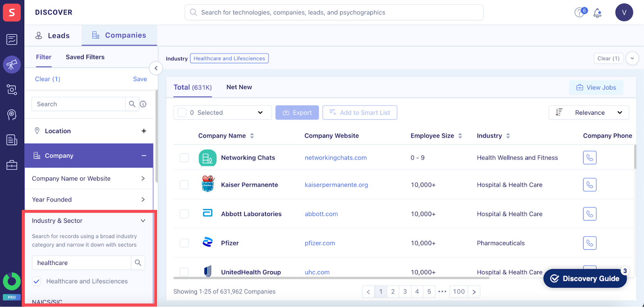Collapse the filter panel arrow
The width and height of the screenshot is (644, 307).
point(156,68)
